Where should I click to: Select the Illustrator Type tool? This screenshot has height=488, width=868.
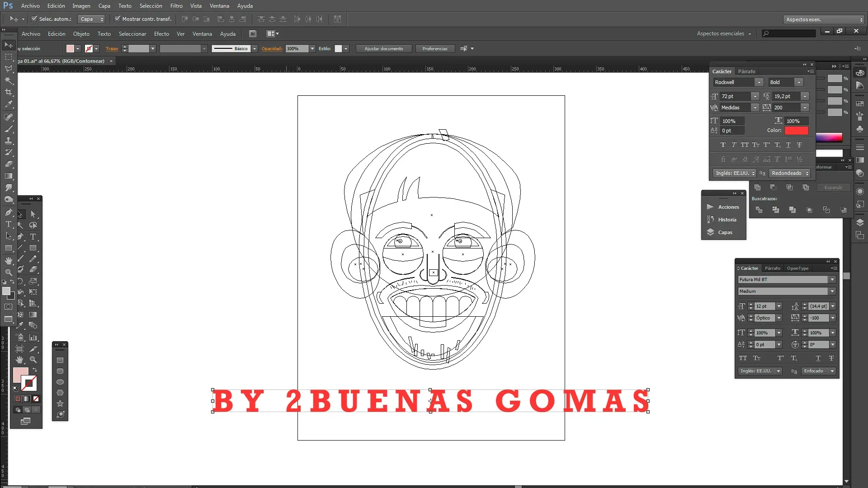pyautogui.click(x=33, y=236)
